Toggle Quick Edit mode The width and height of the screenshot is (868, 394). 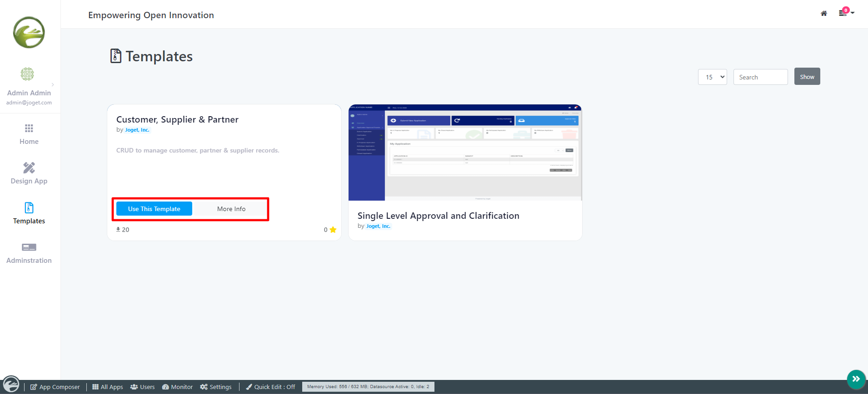[x=271, y=387]
